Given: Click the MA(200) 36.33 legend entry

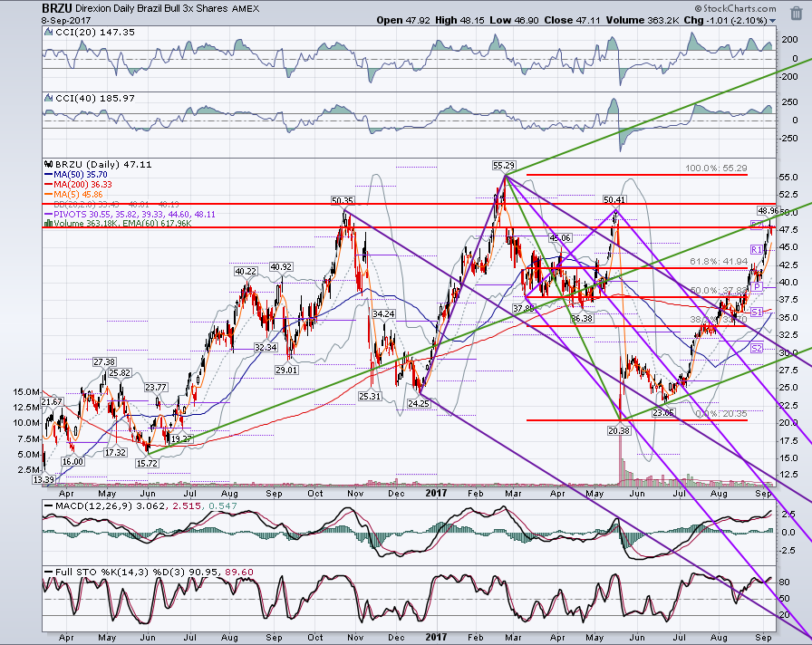Looking at the screenshot, I should click(x=78, y=184).
